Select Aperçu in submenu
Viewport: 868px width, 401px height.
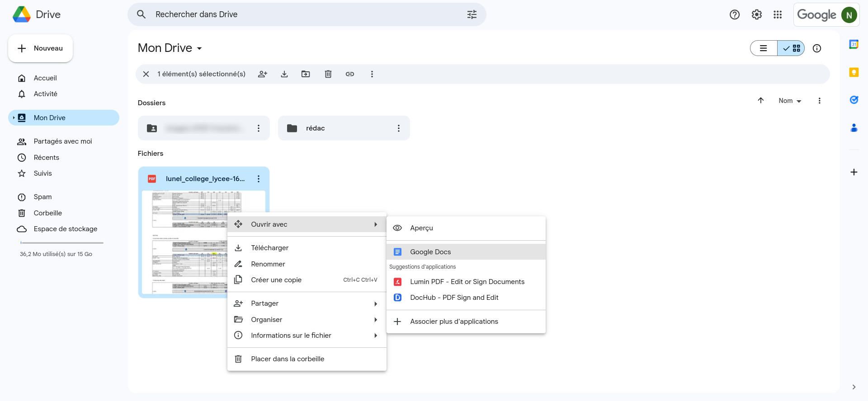click(466, 228)
